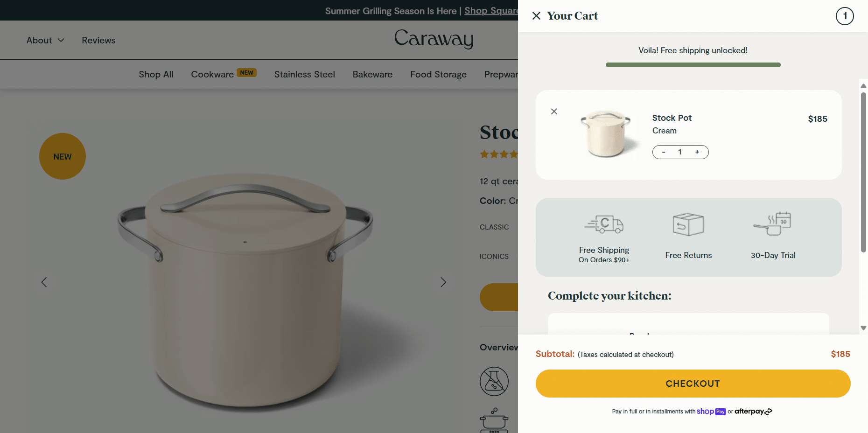Click the Free Shipping truck icon
The height and width of the screenshot is (433, 868).
[x=604, y=224]
